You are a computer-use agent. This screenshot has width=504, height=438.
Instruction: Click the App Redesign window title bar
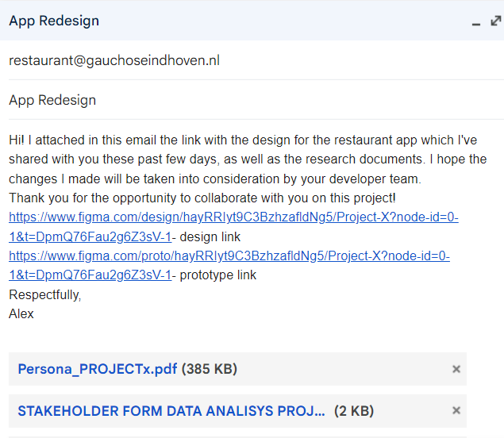click(238, 21)
